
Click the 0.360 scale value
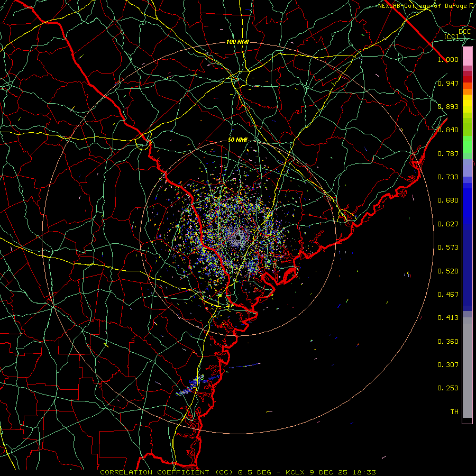click(448, 342)
